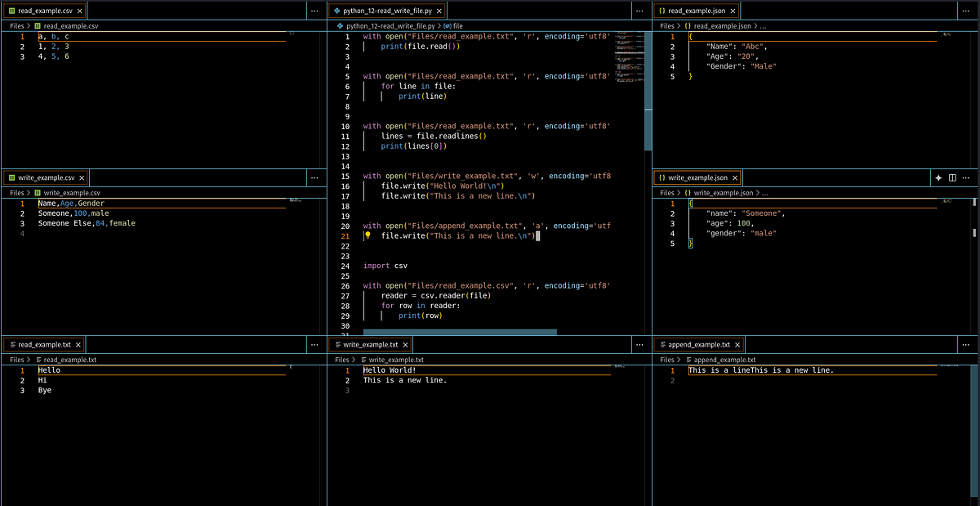The width and height of the screenshot is (980, 506).
Task: Click the 'Someone Else,84,female' row in write_example.csv
Action: tap(87, 223)
